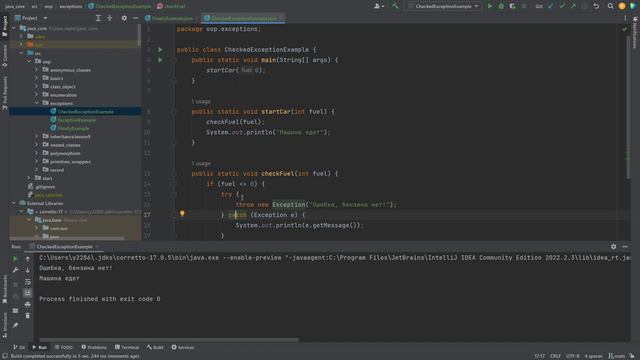Select the CheckedExceptionExample.java editor tab
The image size is (640, 360).
click(243, 18)
